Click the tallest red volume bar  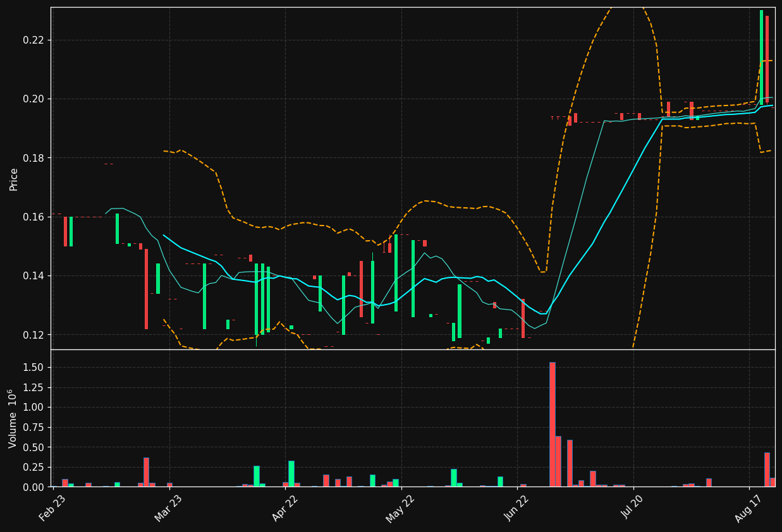552,425
